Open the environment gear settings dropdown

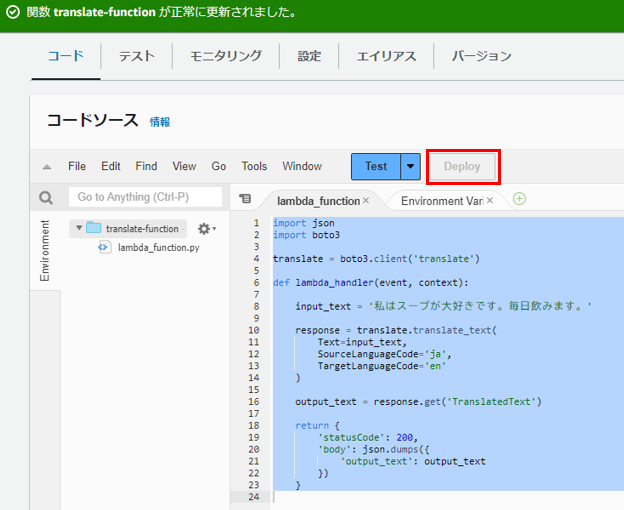207,229
